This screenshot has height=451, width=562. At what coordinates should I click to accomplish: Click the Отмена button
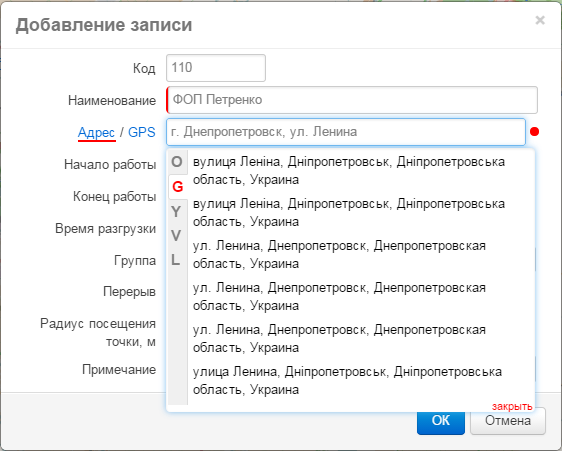[508, 421]
